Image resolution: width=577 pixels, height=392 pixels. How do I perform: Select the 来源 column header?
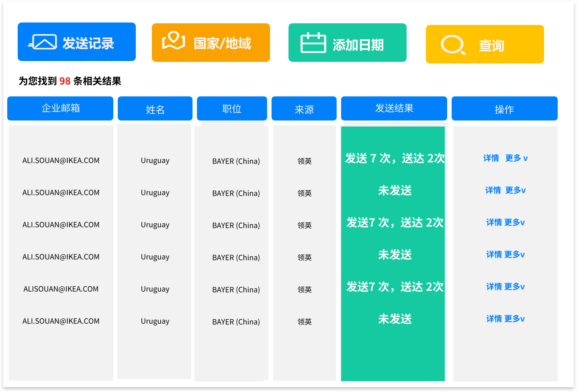[304, 108]
